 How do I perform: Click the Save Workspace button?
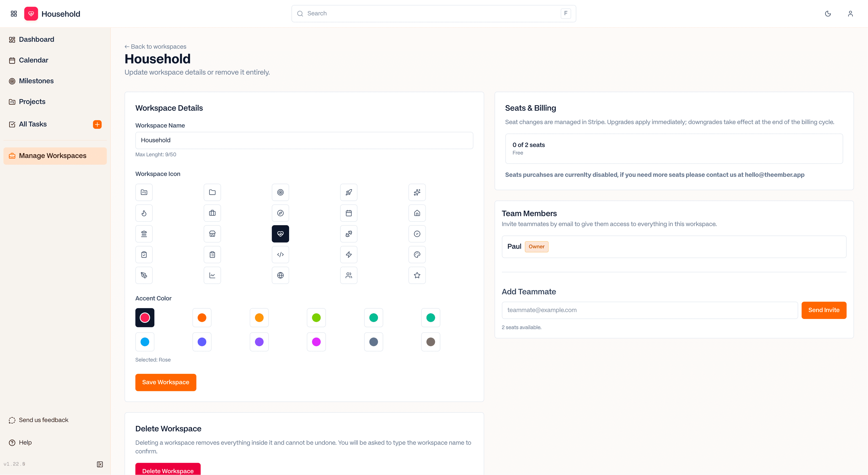point(165,382)
